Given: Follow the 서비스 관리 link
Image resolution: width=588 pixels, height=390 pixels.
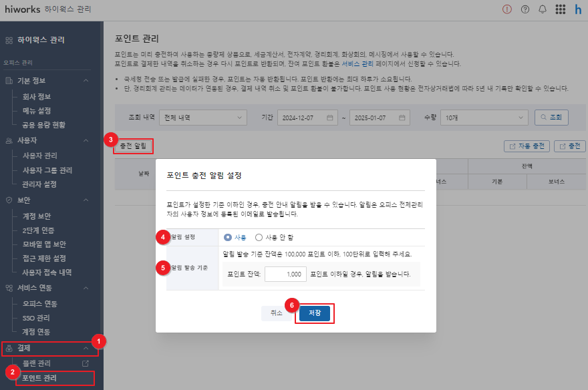Looking at the screenshot, I should coord(357,63).
